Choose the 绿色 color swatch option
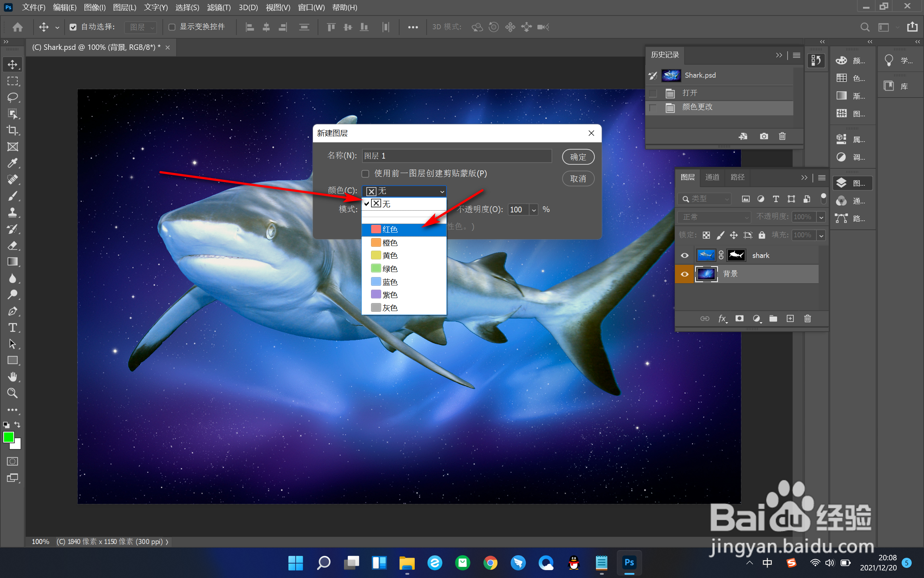The image size is (924, 578). click(404, 269)
